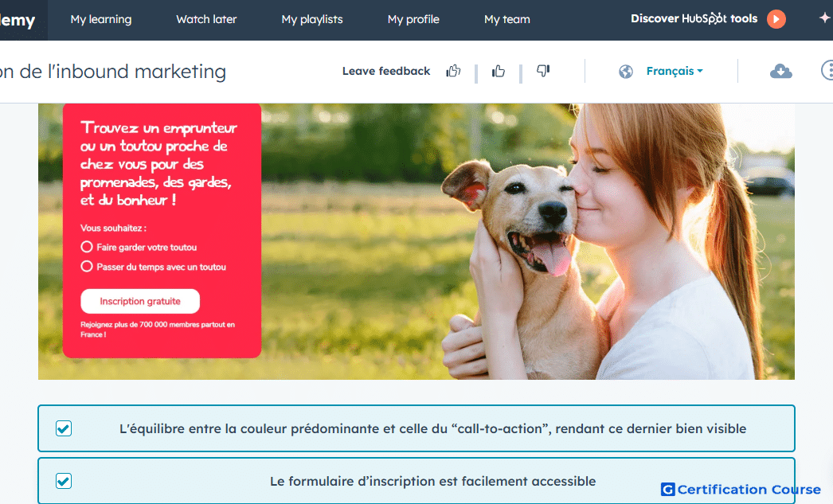Screen dimensions: 833x504
Task: Go to Watch later tab
Action: (206, 19)
